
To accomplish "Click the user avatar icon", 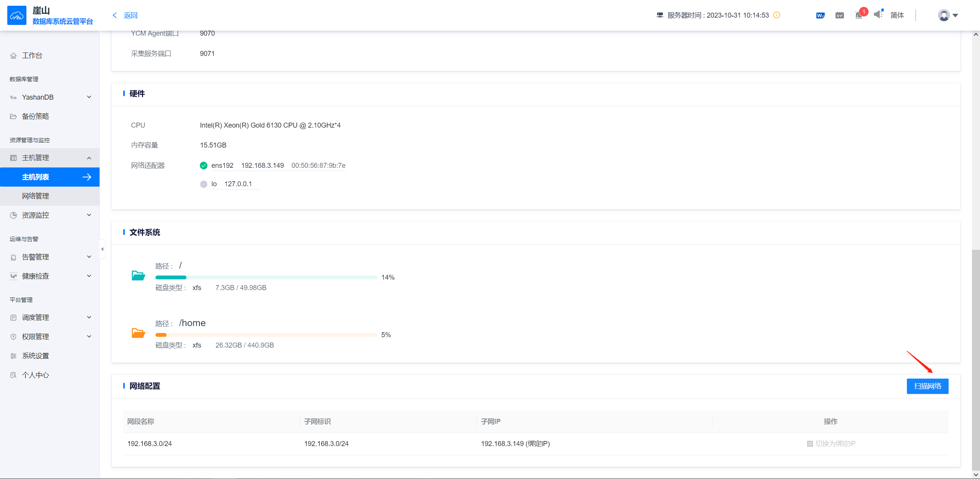I will point(944,15).
